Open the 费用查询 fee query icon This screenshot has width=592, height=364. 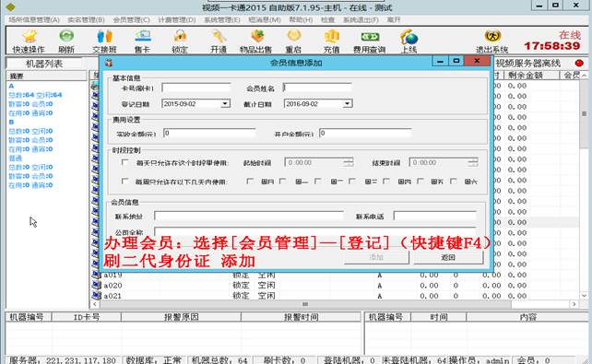(x=370, y=37)
